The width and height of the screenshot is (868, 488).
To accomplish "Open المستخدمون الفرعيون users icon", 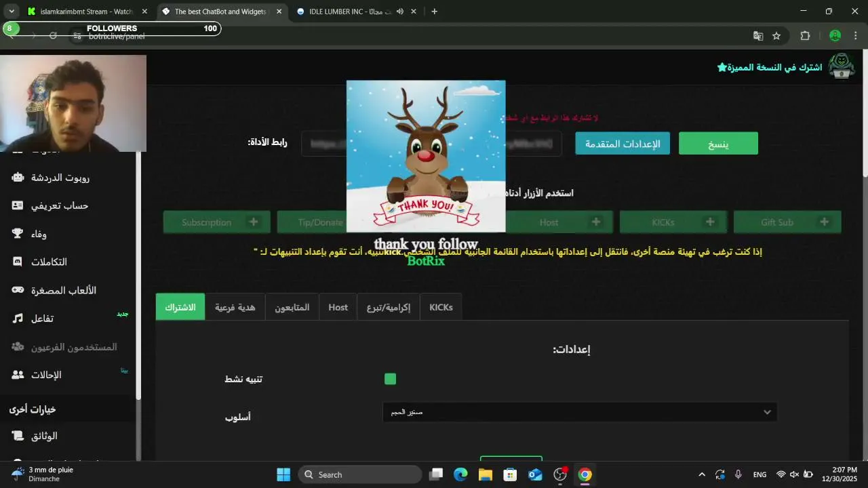I will click(x=18, y=346).
